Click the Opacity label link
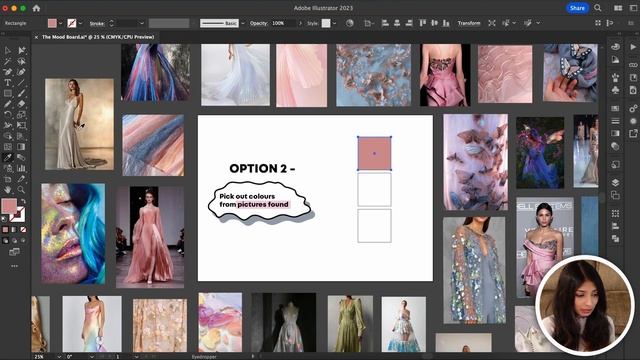 pyautogui.click(x=259, y=23)
